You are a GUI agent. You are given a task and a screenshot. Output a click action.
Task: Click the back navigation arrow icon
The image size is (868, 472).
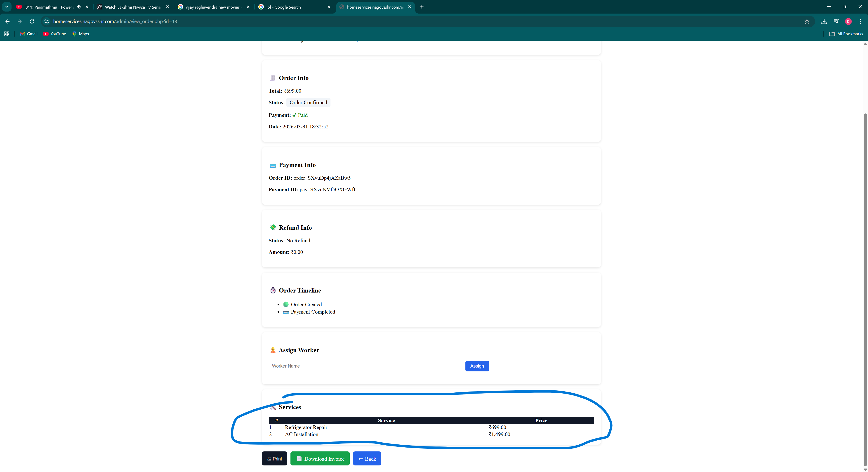(7, 21)
